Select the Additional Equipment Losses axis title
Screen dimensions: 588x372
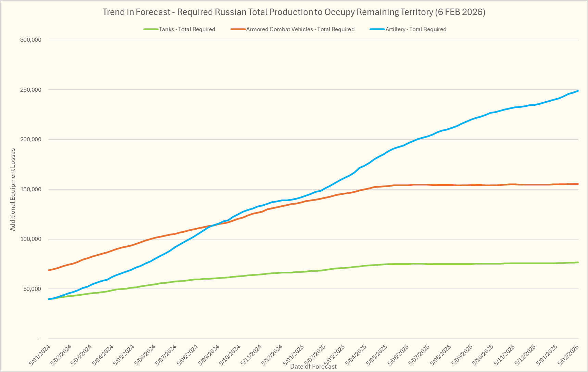coord(13,189)
